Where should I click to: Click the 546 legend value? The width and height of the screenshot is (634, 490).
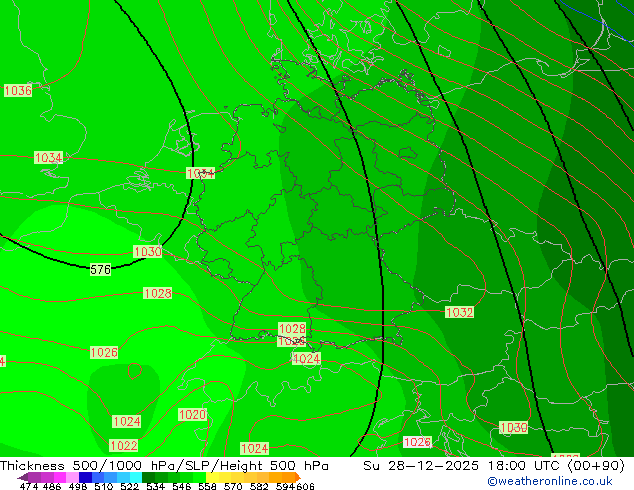pos(182,486)
